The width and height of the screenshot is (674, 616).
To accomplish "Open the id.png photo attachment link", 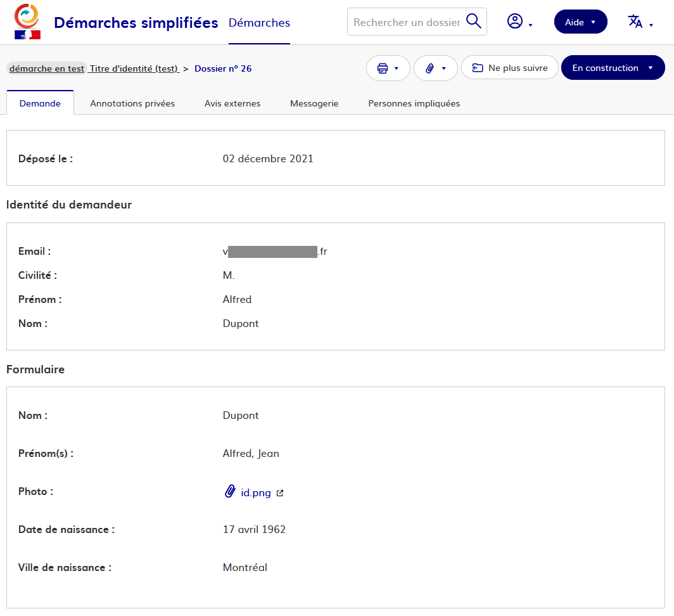I will [x=256, y=492].
